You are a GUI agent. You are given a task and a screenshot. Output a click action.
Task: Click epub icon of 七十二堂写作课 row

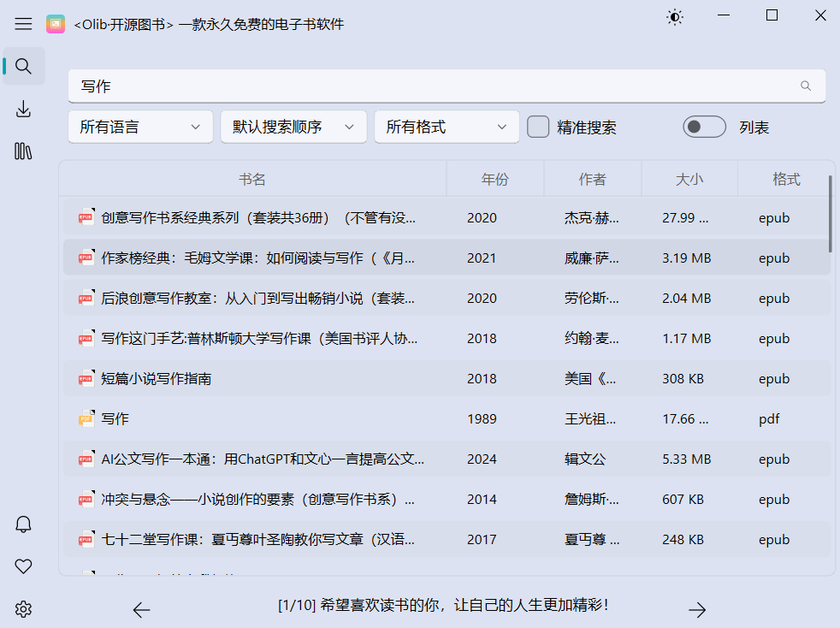point(86,538)
